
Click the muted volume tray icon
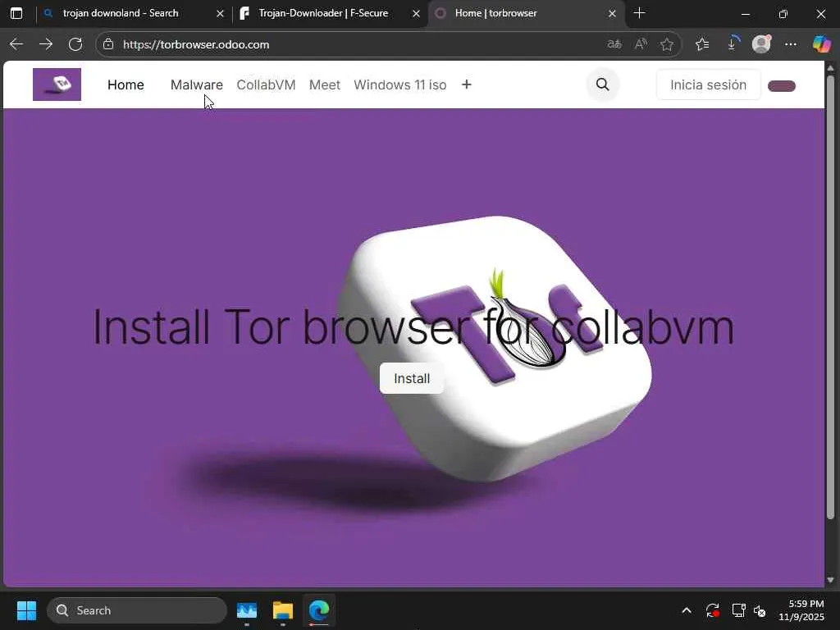coord(760,610)
